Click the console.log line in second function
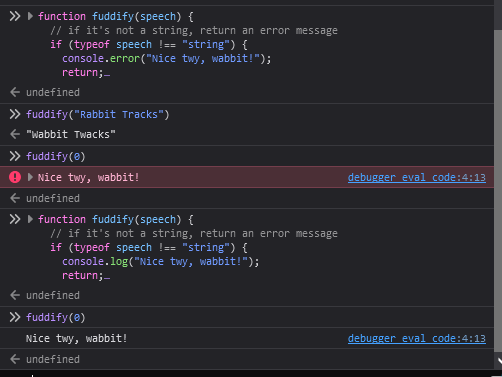 161,261
